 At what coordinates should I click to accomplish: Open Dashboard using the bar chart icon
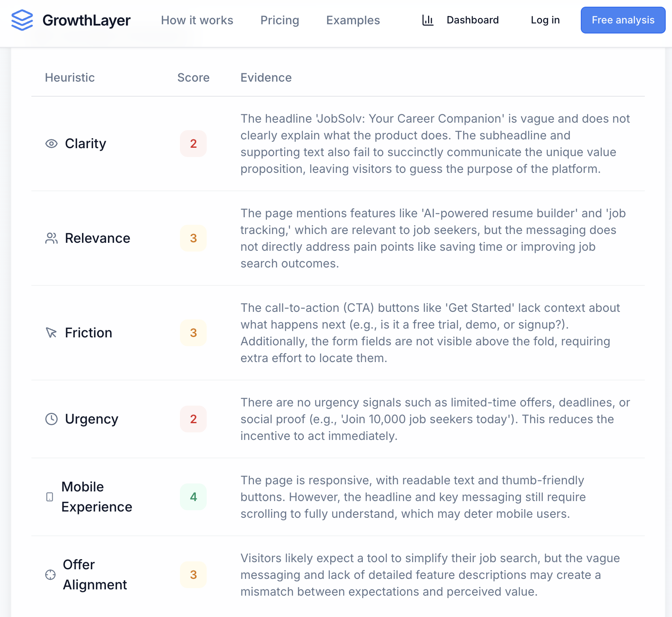coord(428,20)
